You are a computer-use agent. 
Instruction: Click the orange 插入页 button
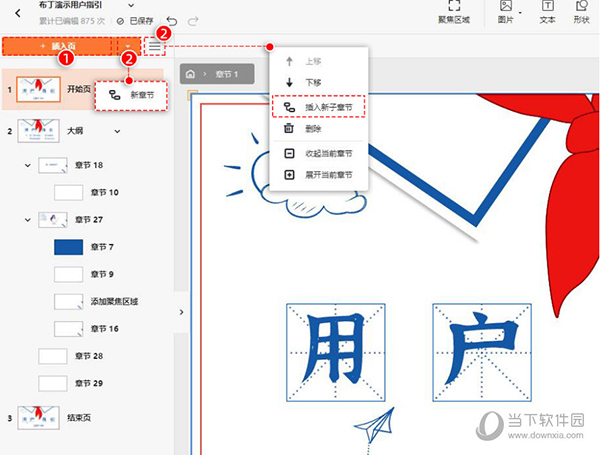tap(57, 46)
